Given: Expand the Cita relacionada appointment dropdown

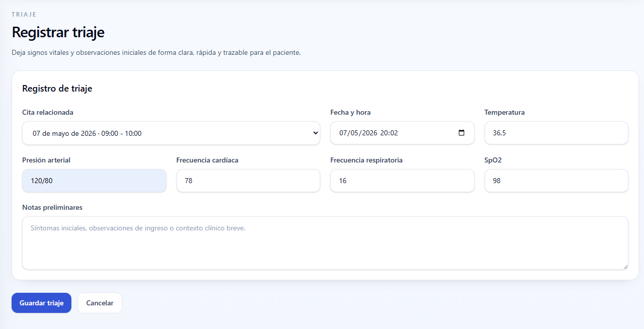Looking at the screenshot, I should pos(171,133).
